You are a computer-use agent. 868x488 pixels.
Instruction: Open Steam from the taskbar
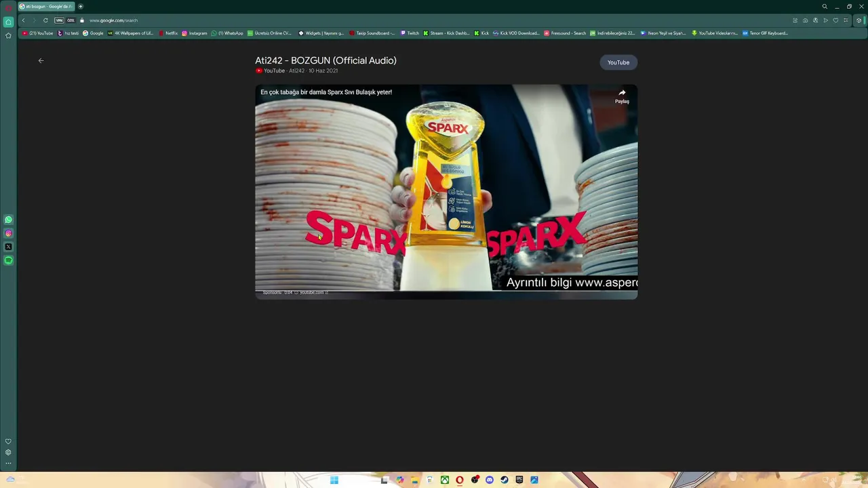[505, 480]
